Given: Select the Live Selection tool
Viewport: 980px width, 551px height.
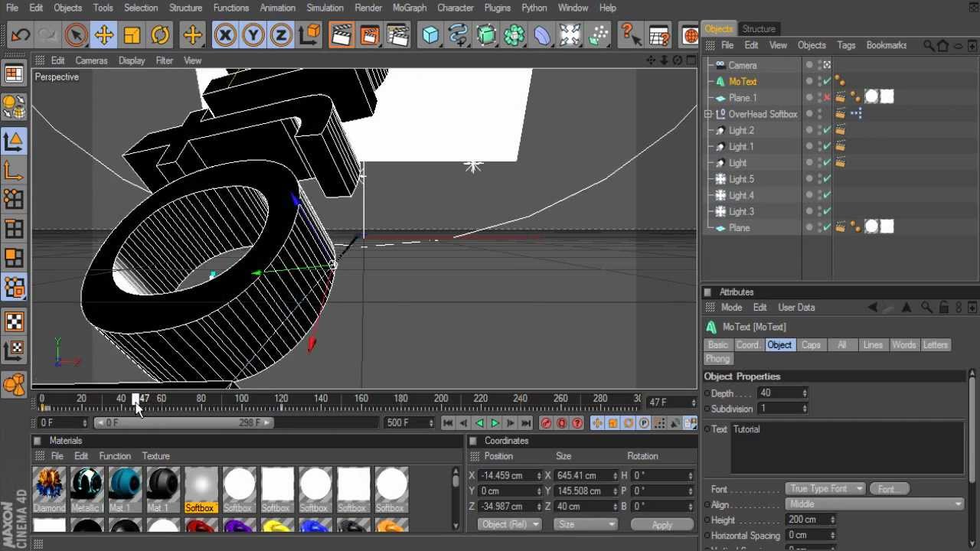Looking at the screenshot, I should tap(76, 35).
